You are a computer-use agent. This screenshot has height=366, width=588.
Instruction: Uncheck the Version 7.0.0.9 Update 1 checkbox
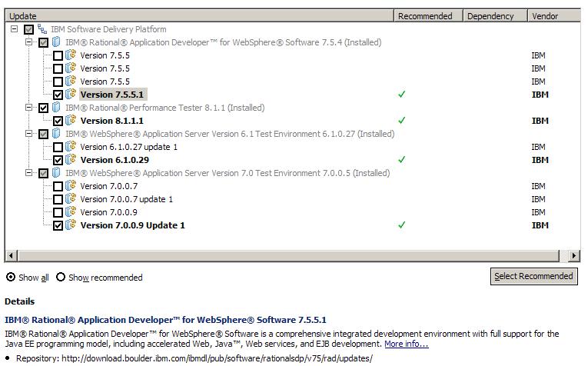(x=58, y=226)
